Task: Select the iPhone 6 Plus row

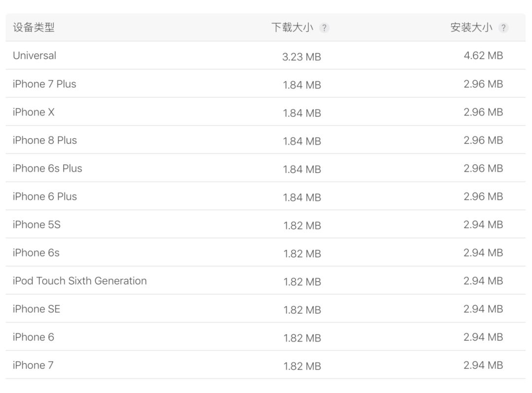Action: coord(45,196)
